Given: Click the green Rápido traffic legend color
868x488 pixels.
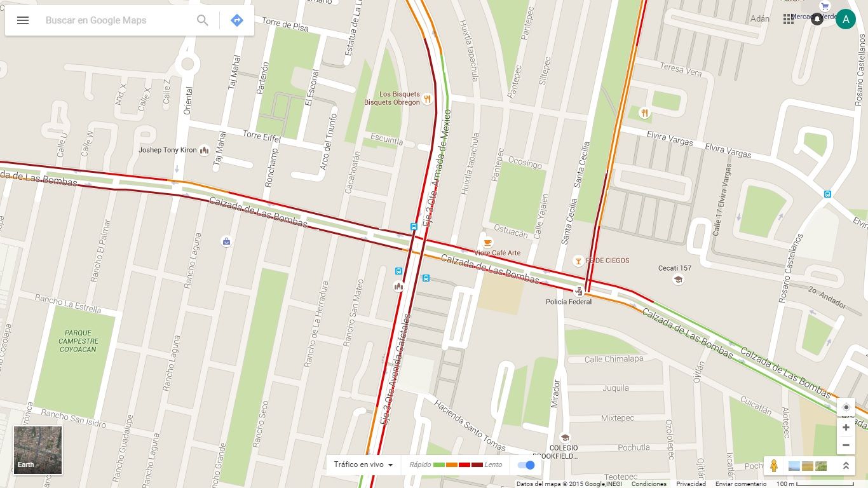Looking at the screenshot, I should (x=438, y=465).
